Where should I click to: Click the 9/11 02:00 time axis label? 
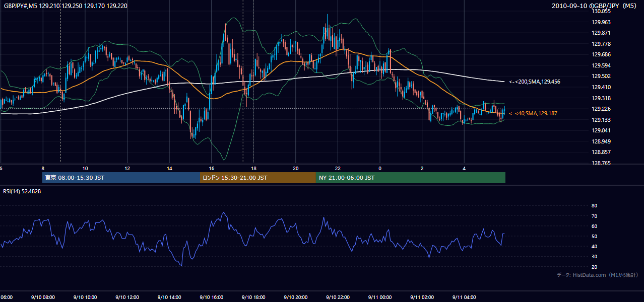(422, 297)
